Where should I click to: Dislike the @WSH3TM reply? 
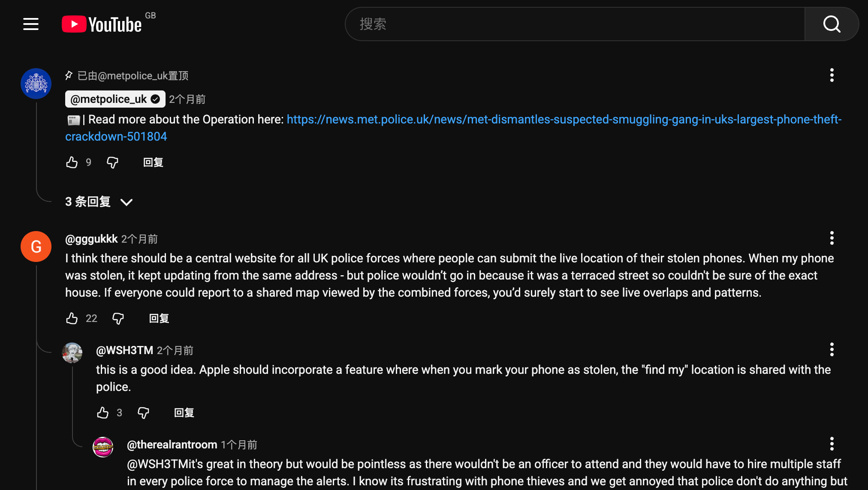(143, 413)
